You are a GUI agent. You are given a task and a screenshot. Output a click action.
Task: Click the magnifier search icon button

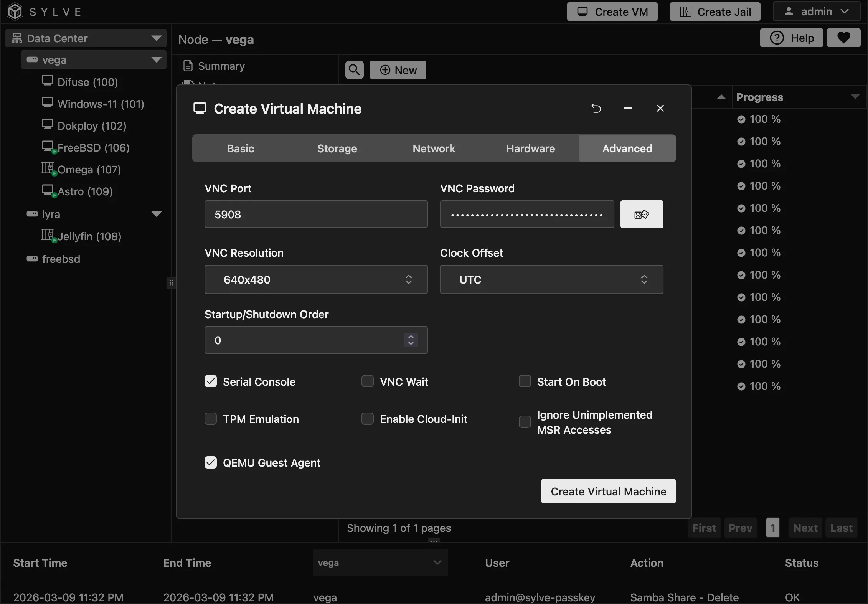click(x=354, y=70)
